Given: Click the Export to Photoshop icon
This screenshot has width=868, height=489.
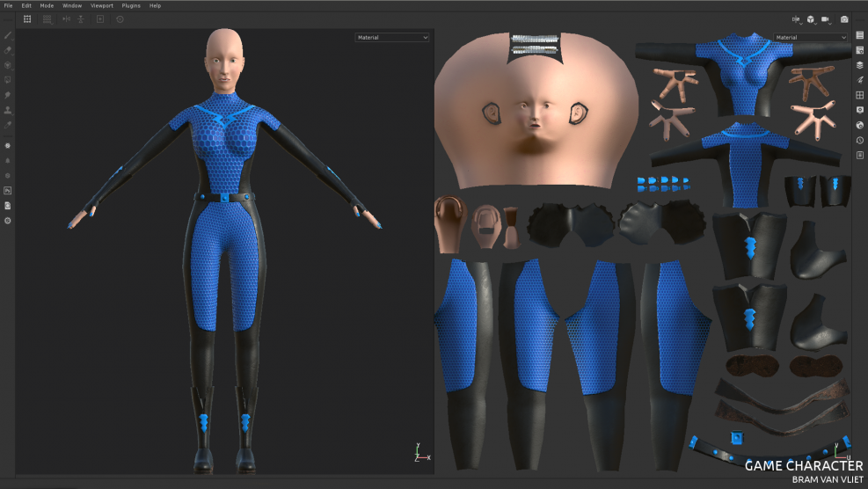Looking at the screenshot, I should pos(8,190).
